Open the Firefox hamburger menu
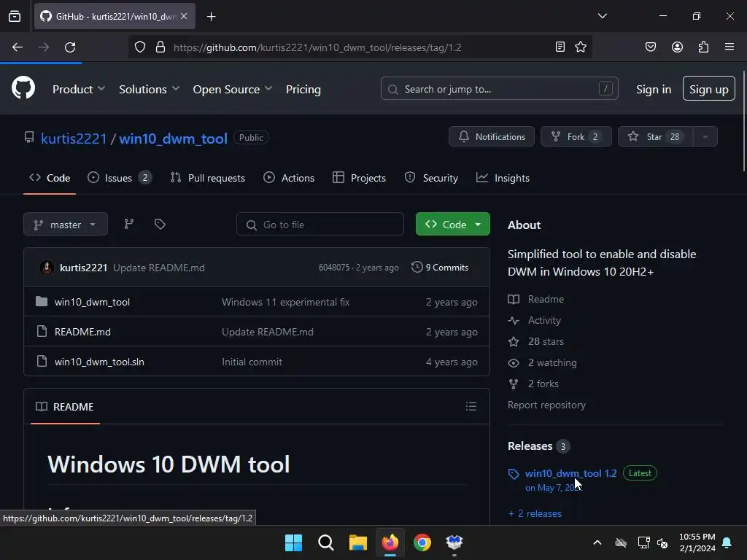Viewport: 747px width, 560px height. click(x=729, y=47)
